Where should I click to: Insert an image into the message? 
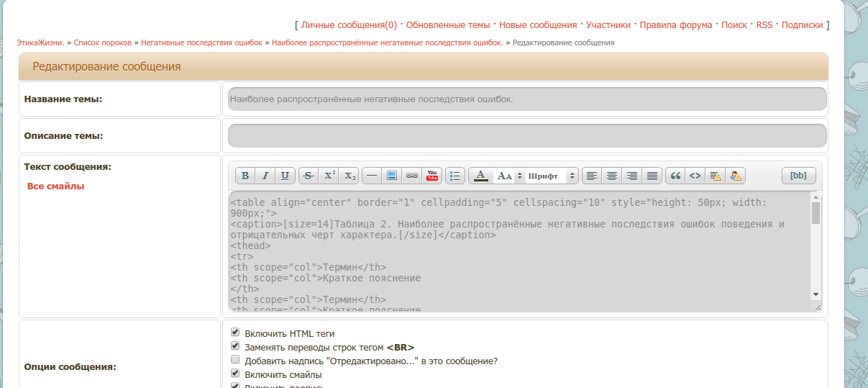click(392, 176)
